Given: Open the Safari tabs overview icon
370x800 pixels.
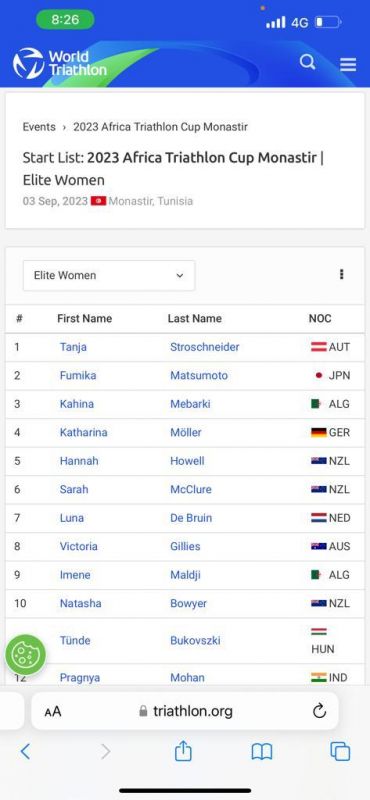Looking at the screenshot, I should pyautogui.click(x=340, y=751).
